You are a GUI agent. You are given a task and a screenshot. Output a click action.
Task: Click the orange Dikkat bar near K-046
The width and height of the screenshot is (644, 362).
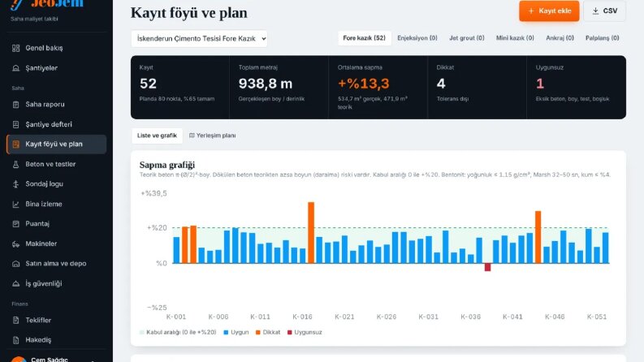(x=538, y=237)
